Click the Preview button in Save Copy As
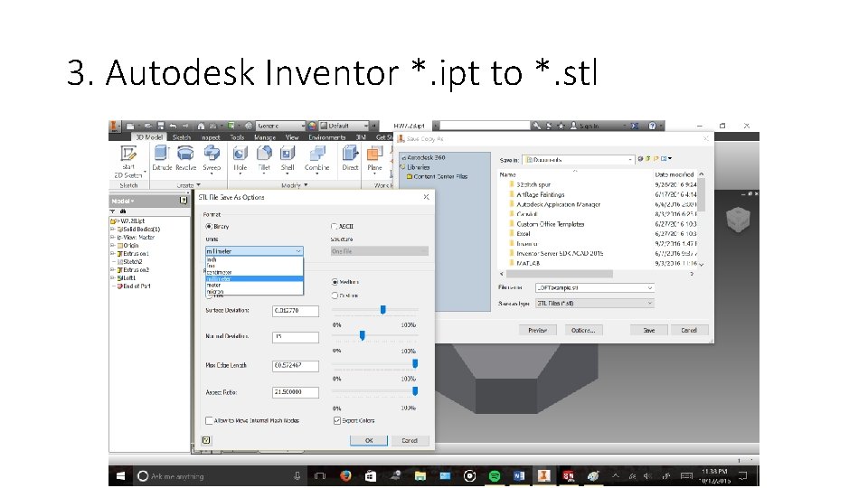This screenshot has width=868, height=488. coord(537,331)
